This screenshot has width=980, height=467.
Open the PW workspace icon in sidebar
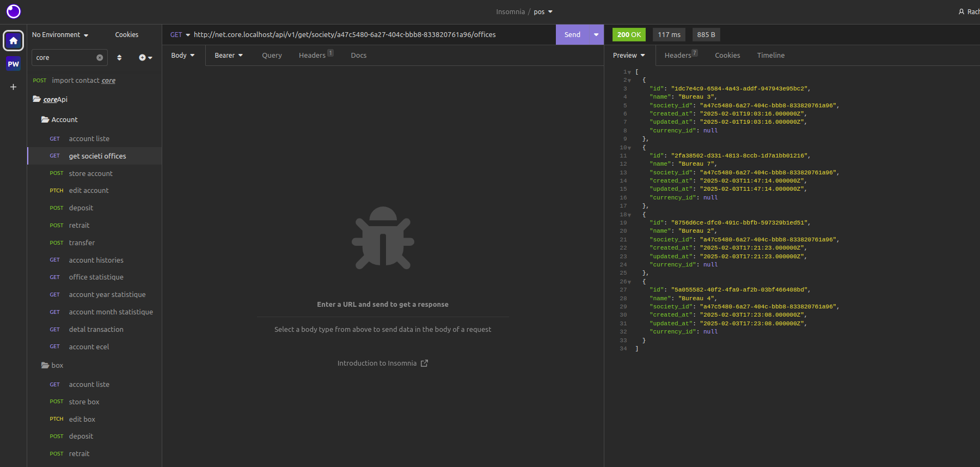click(14, 64)
